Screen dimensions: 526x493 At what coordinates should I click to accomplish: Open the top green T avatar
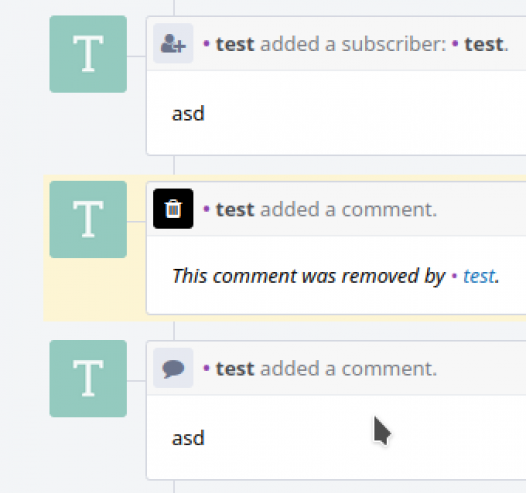88,54
